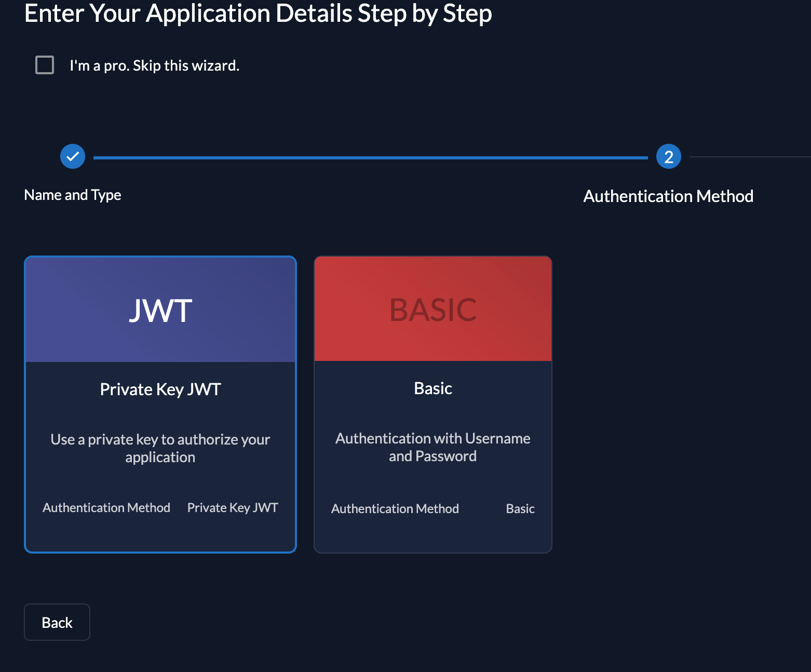Click the red BASIC banner on the card
Image resolution: width=811 pixels, height=672 pixels.
pos(432,308)
